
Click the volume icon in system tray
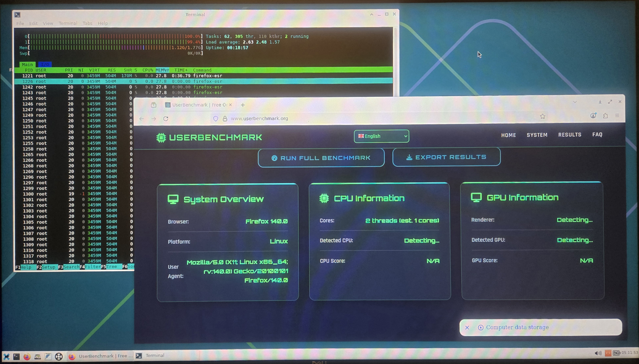598,353
